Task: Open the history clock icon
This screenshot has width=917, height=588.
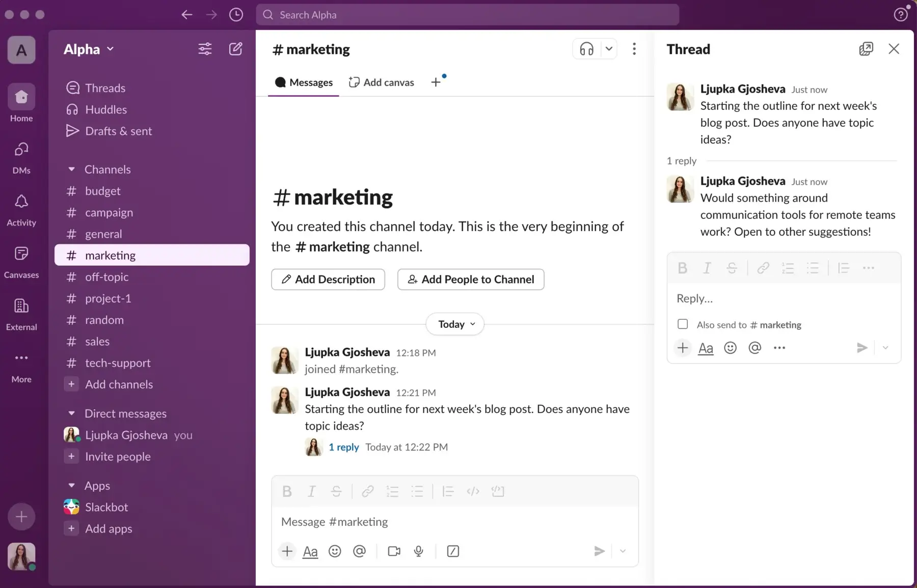Action: click(236, 15)
